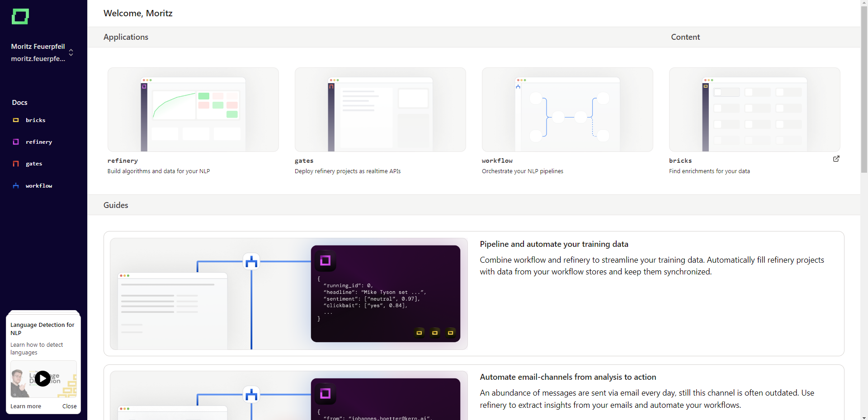Open the bricks application card thumbnail
The image size is (868, 420).
click(755, 109)
